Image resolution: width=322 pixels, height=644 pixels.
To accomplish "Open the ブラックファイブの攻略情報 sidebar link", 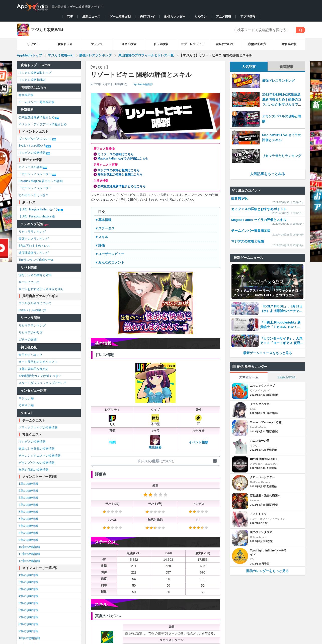I will pyautogui.click(x=38, y=428).
